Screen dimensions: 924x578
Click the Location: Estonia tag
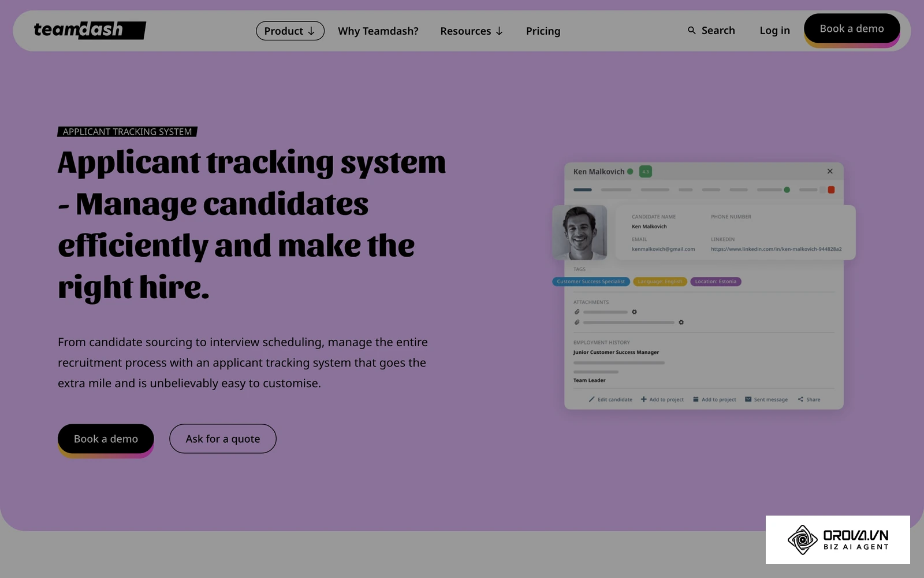pyautogui.click(x=716, y=281)
